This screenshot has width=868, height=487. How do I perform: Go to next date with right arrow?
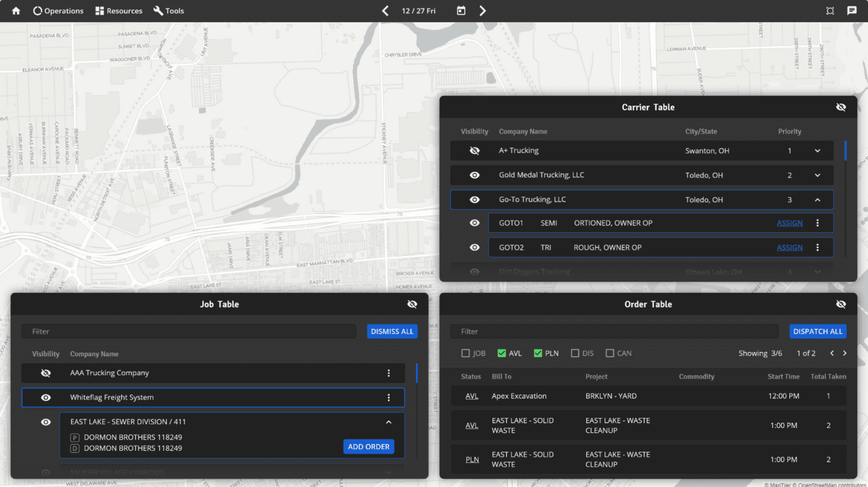coord(483,11)
